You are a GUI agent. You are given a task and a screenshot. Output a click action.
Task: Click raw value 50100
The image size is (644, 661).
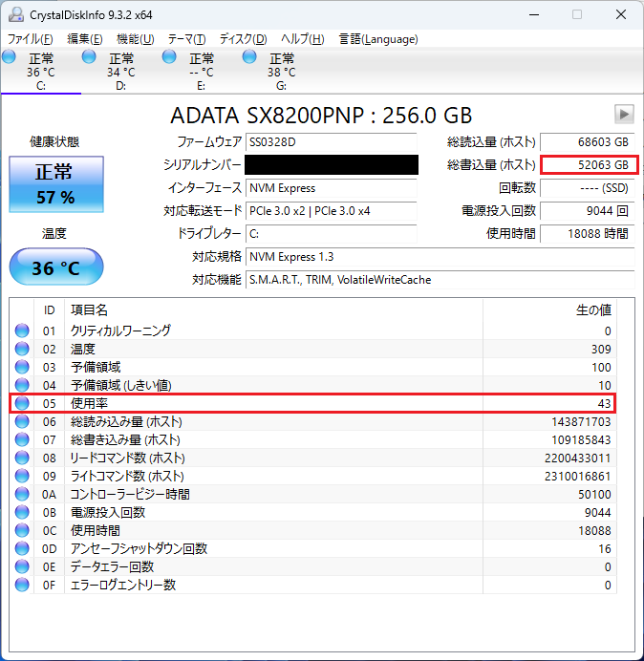(x=594, y=494)
